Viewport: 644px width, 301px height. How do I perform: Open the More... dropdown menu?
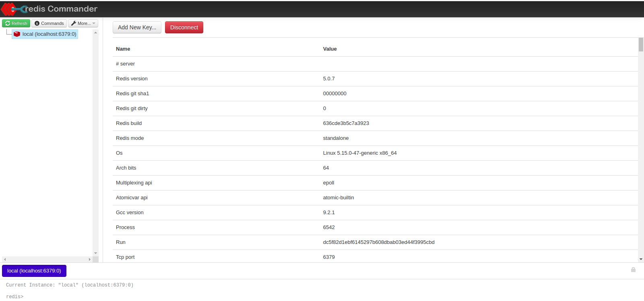tap(83, 23)
